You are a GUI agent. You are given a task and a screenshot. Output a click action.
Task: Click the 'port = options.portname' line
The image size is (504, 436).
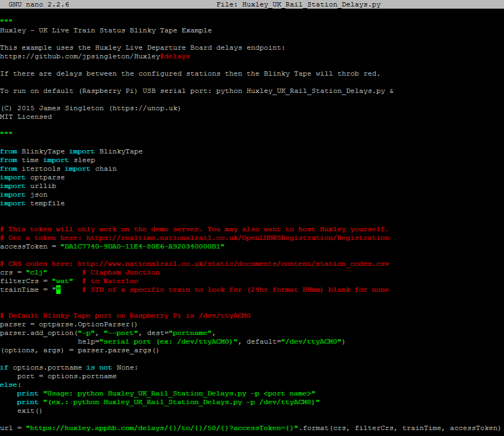67,377
